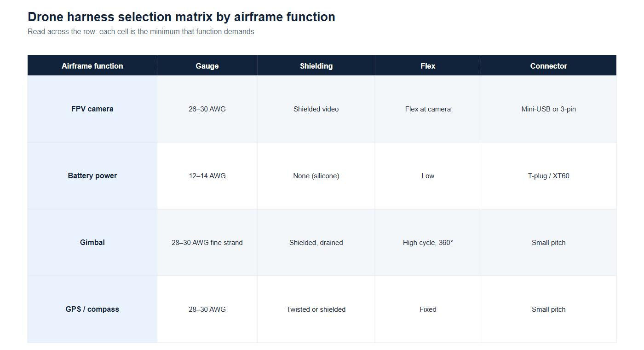
Task: Click the 'Twisted or shielded' cell
Action: click(x=316, y=309)
